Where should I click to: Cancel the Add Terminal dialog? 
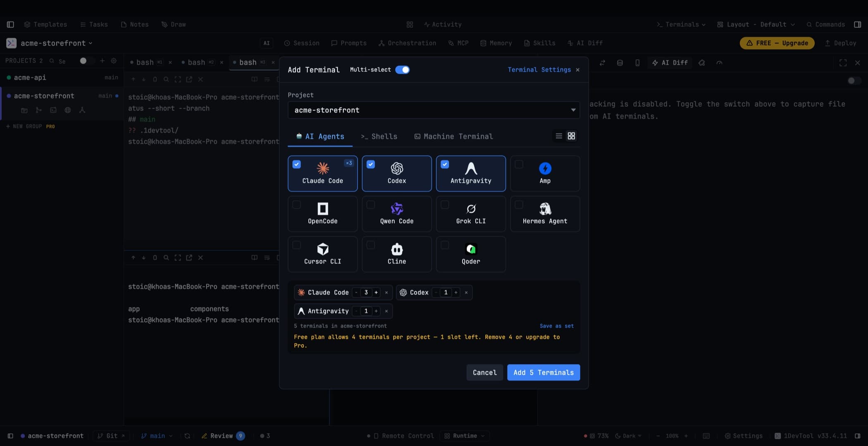pos(484,372)
